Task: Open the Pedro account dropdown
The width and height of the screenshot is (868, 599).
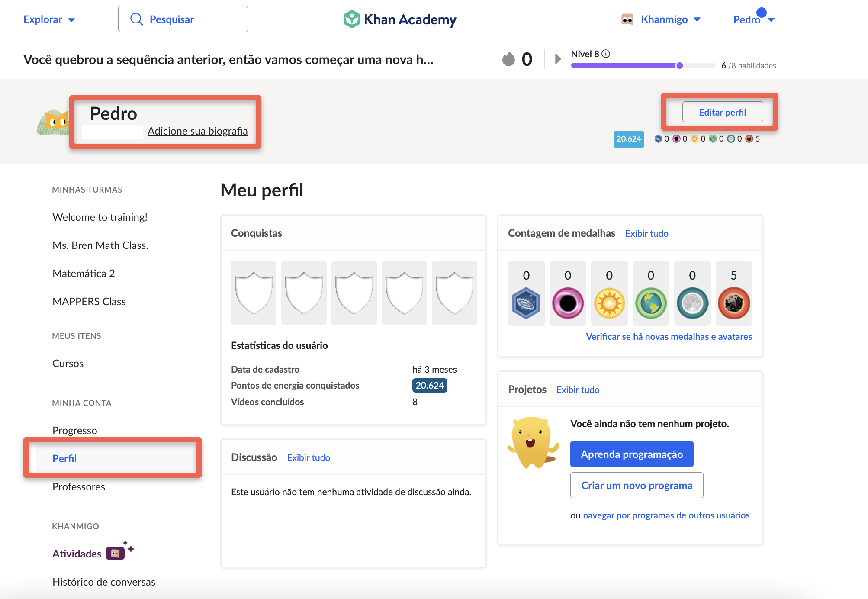Action: click(x=753, y=19)
